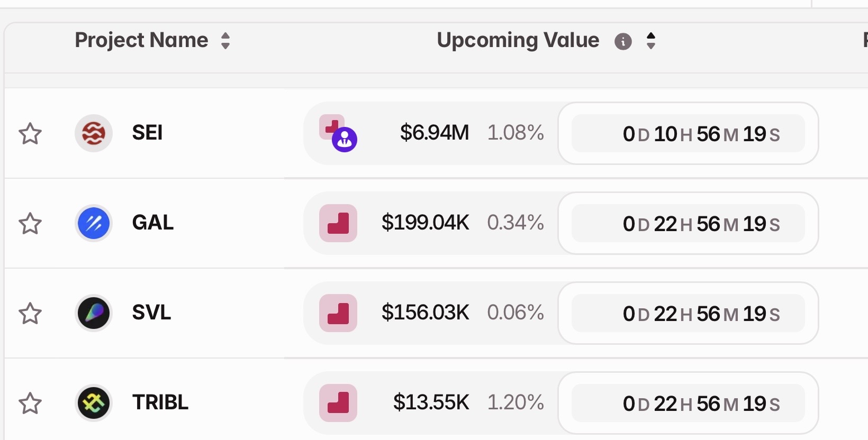Open the TRIBL project name link

[160, 402]
